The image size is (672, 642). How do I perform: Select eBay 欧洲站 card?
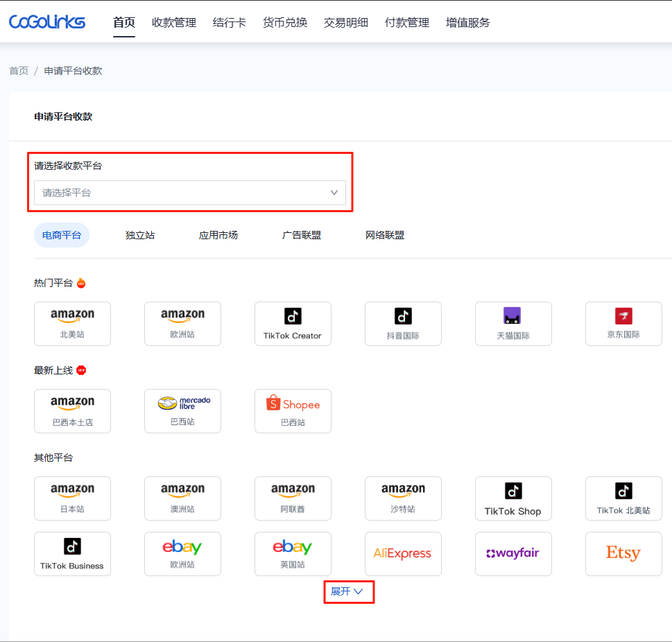pos(182,554)
